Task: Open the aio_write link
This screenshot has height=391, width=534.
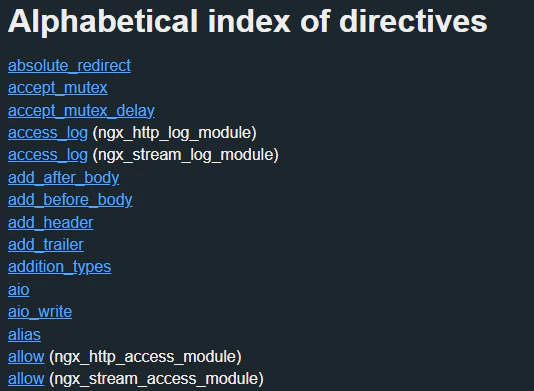Action: [x=40, y=312]
